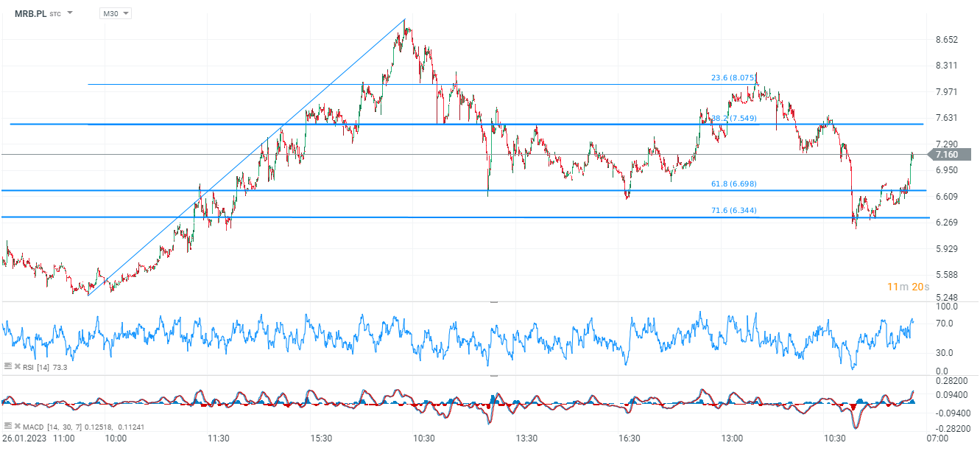Select the 71.6 (6.344) Fibonacci level label
Screen dimensions: 980x451
[x=733, y=211]
